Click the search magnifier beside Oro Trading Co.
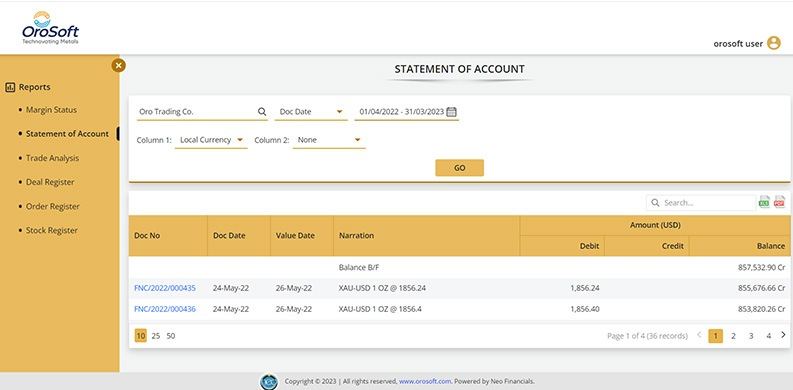This screenshot has height=390, width=793. (x=262, y=112)
